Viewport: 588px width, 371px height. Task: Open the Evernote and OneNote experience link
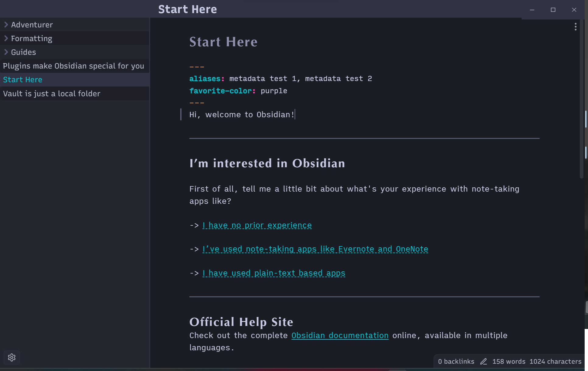pyautogui.click(x=315, y=249)
